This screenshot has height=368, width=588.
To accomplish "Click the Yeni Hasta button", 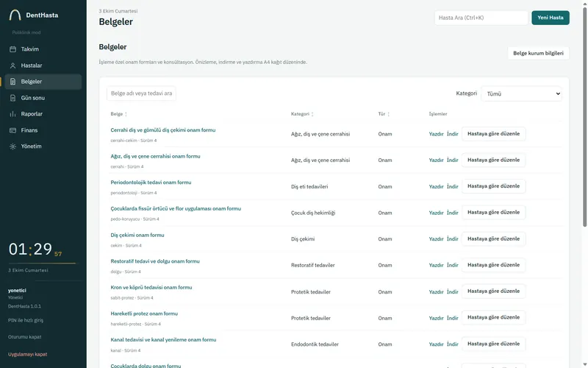I will coord(550,18).
